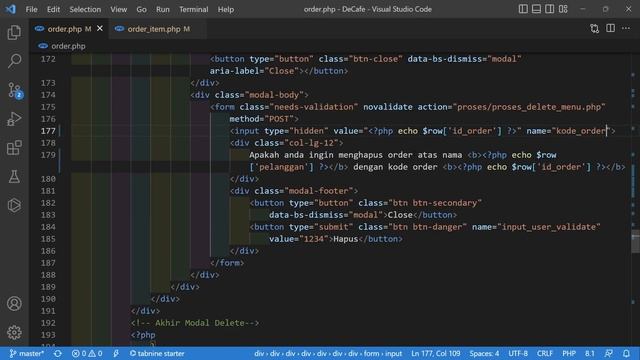Open the Accounts menu icon
Image resolution: width=640 pixels, height=360 pixels.
click(x=14, y=304)
